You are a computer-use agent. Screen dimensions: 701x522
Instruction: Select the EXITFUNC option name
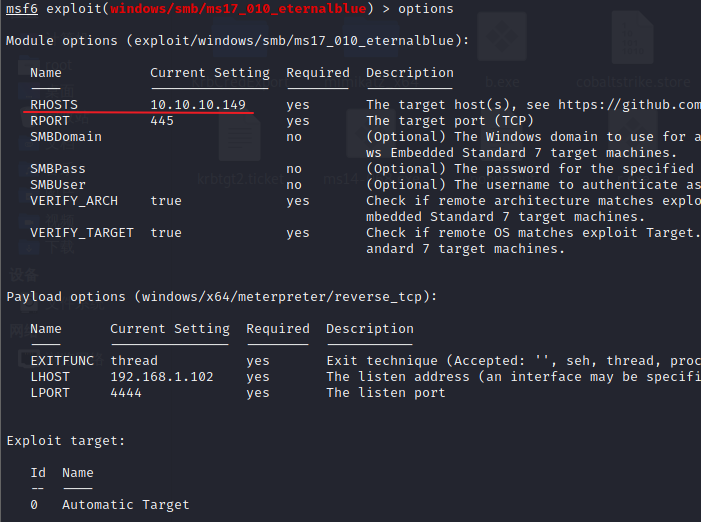pyautogui.click(x=62, y=361)
